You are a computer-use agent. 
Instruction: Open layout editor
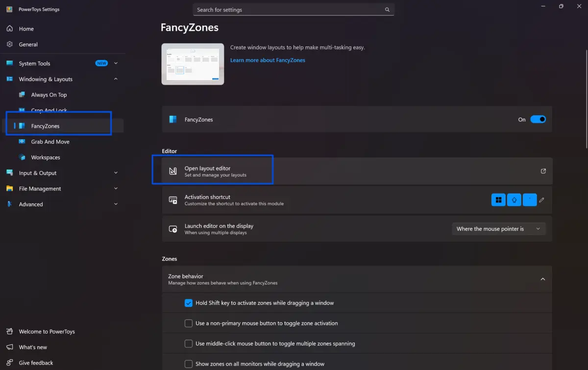click(x=357, y=171)
